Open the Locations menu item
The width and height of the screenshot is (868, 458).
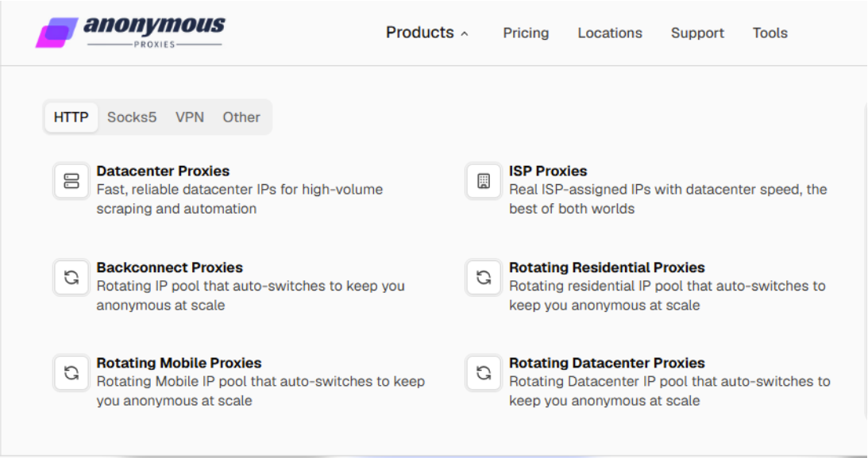coord(609,33)
